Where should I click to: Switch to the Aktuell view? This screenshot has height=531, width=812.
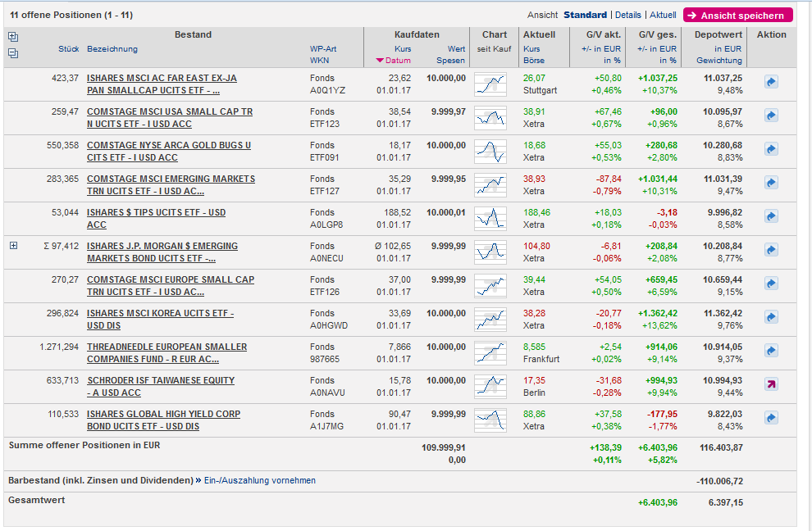pyautogui.click(x=663, y=15)
